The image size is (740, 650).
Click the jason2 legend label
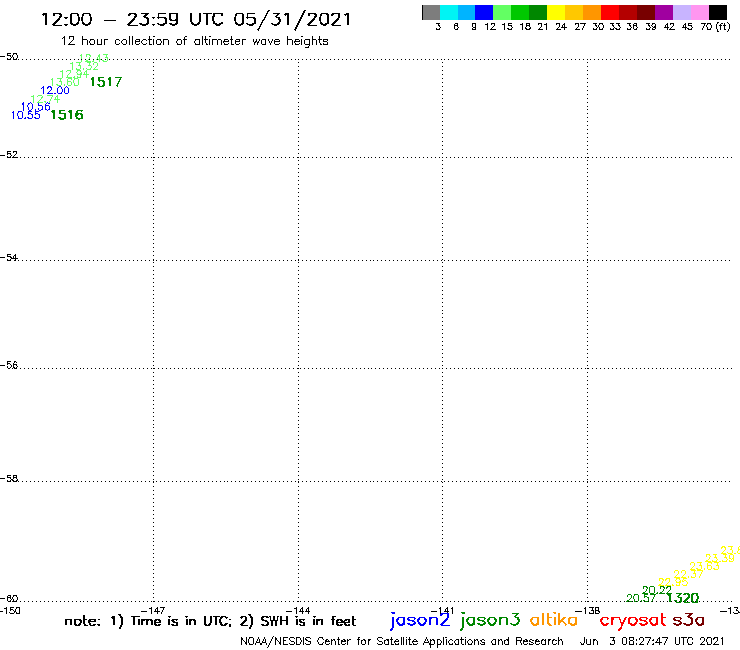(x=420, y=620)
